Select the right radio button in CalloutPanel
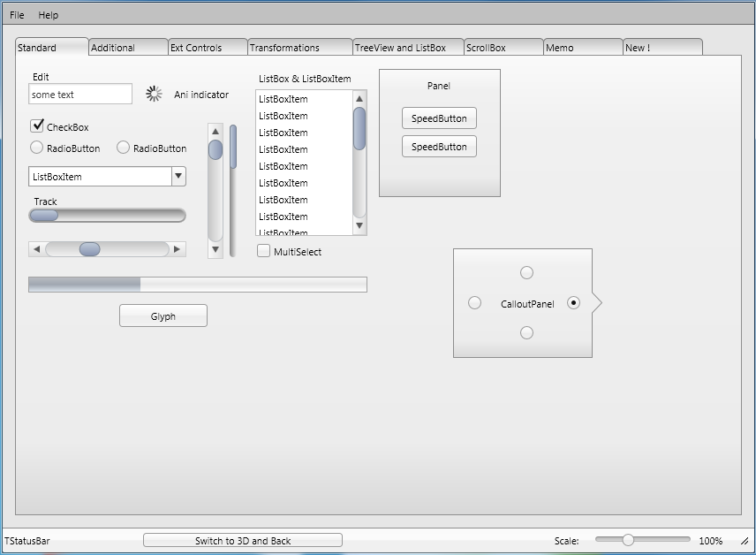The height and width of the screenshot is (555, 756). [573, 302]
